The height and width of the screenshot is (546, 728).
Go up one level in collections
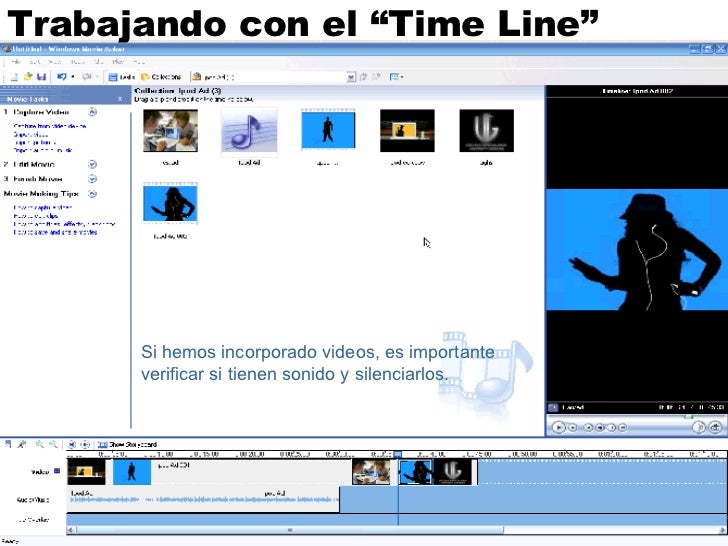[364, 77]
